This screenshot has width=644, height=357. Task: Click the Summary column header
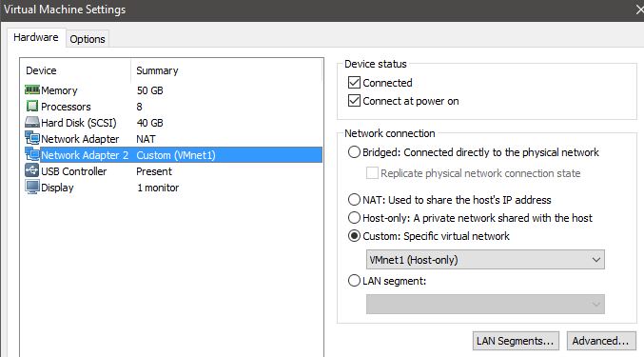[x=157, y=70]
